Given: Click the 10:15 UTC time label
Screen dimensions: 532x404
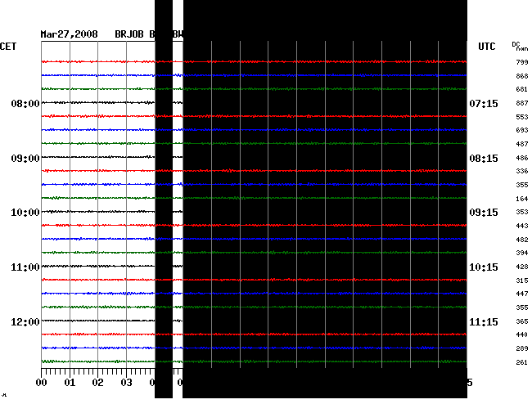Looking at the screenshot, I should (x=484, y=267).
